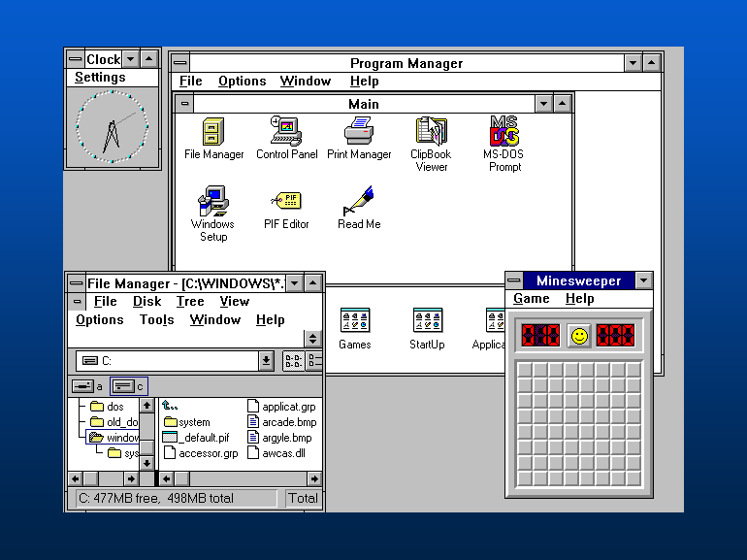The image size is (747, 560).
Task: Open the Minesweeper Help menu
Action: tap(580, 298)
